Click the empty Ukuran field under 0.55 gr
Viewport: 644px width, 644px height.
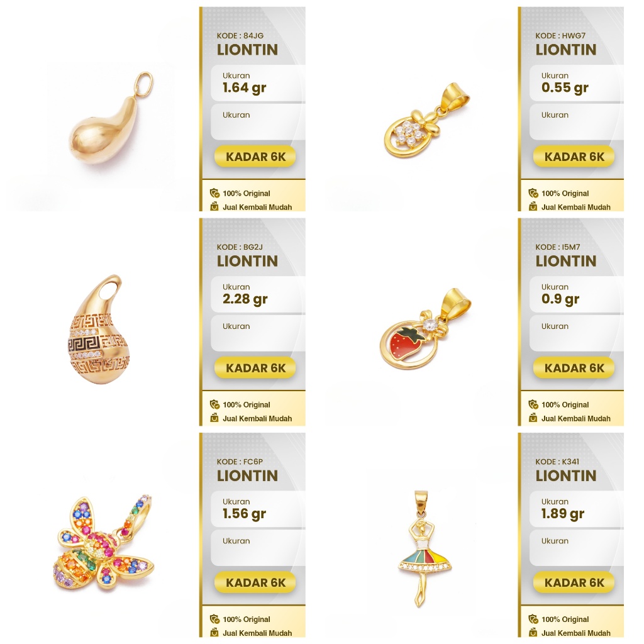click(x=576, y=122)
